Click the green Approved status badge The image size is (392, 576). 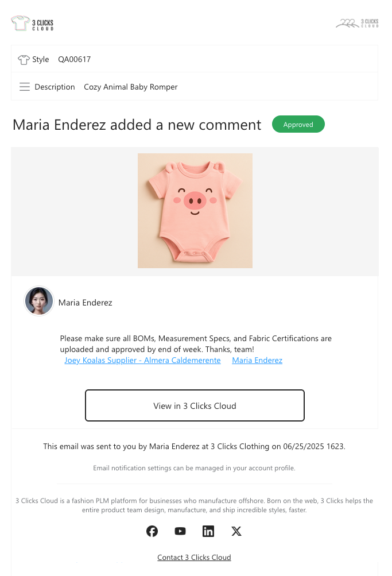[x=298, y=124]
